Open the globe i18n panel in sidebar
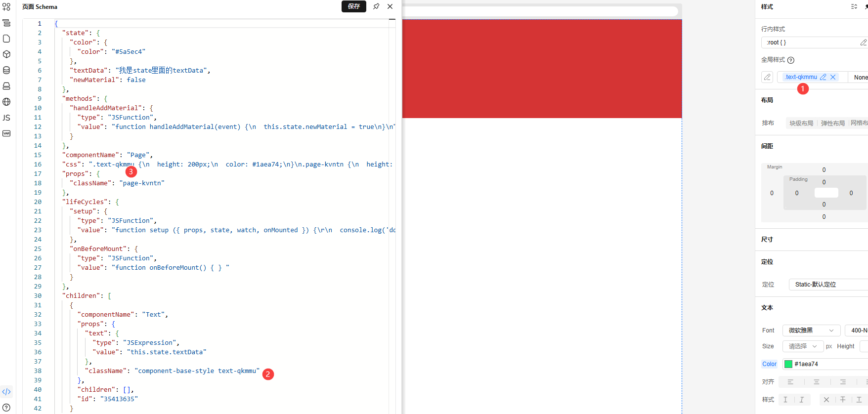868x414 pixels. [x=6, y=102]
